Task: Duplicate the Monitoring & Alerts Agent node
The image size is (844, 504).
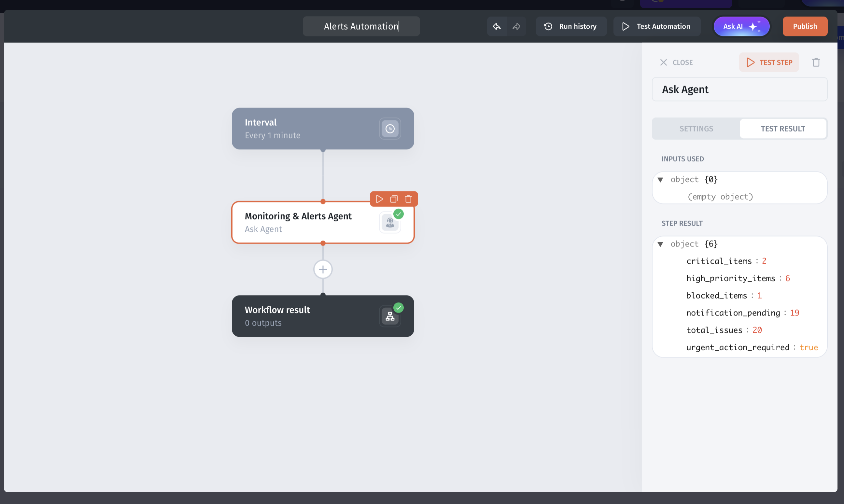Action: 394,199
